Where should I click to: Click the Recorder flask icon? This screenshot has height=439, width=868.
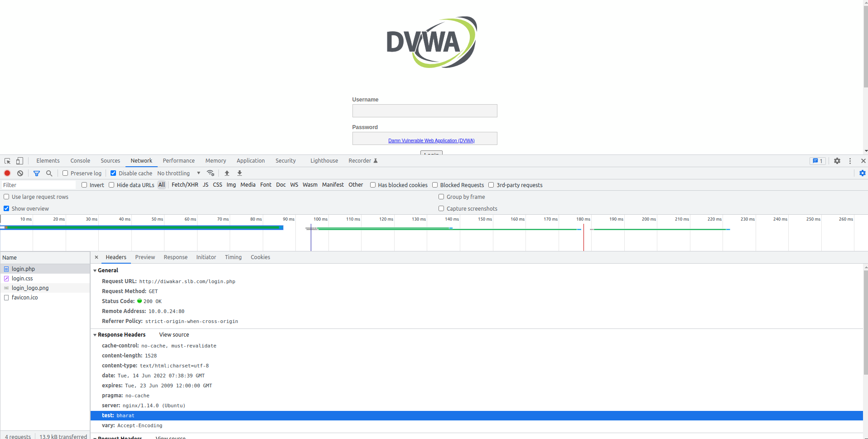coord(375,161)
